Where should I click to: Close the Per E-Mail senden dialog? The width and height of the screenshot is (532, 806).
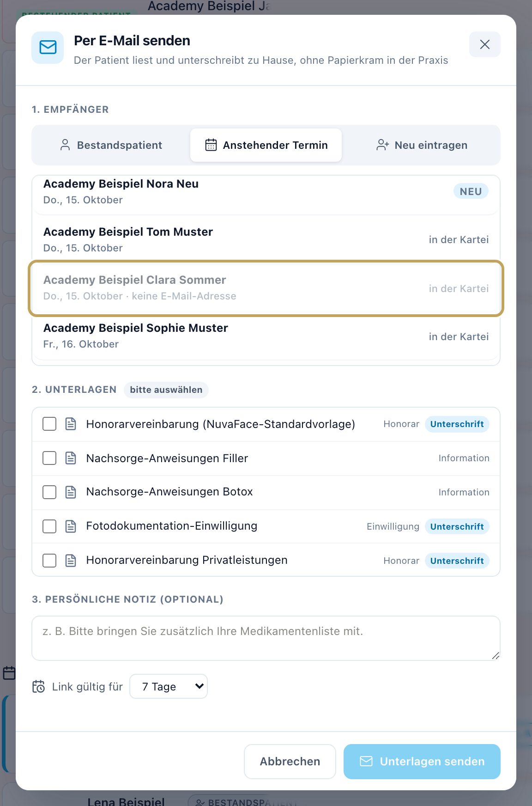point(484,44)
